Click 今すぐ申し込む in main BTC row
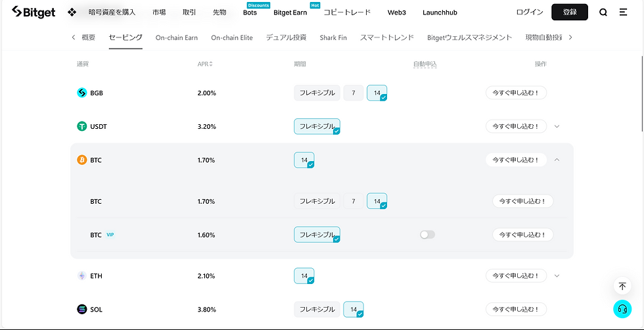644x330 pixels. 516,160
